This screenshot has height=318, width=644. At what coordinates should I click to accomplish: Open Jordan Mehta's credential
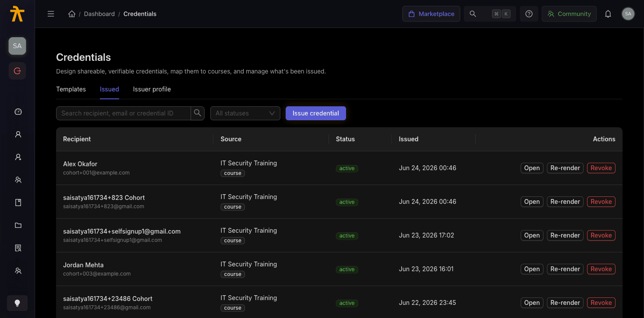pyautogui.click(x=532, y=269)
